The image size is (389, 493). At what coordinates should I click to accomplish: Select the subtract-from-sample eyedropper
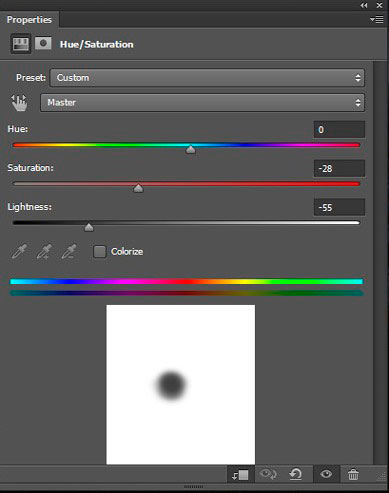(x=69, y=251)
